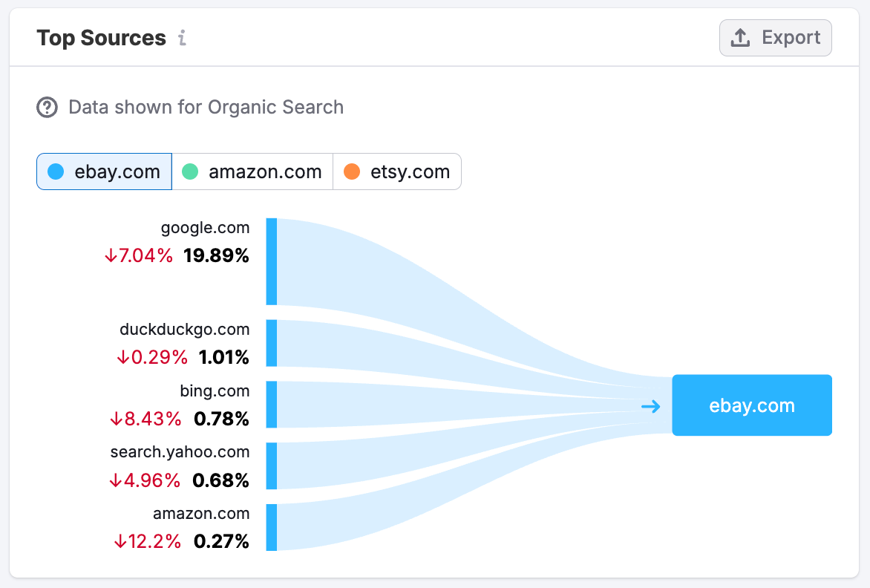Click the blue arrow pointing at ebay.com node
The image size is (870, 588).
[650, 406]
